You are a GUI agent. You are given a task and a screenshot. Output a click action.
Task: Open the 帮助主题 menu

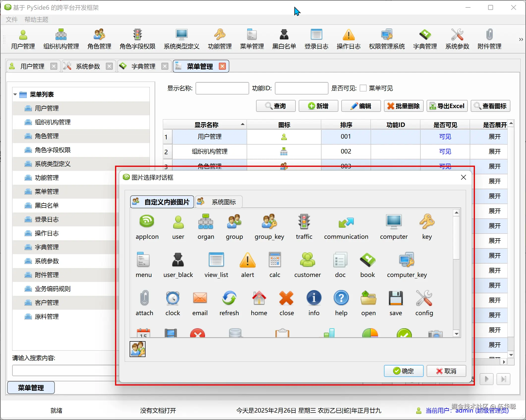tap(36, 20)
